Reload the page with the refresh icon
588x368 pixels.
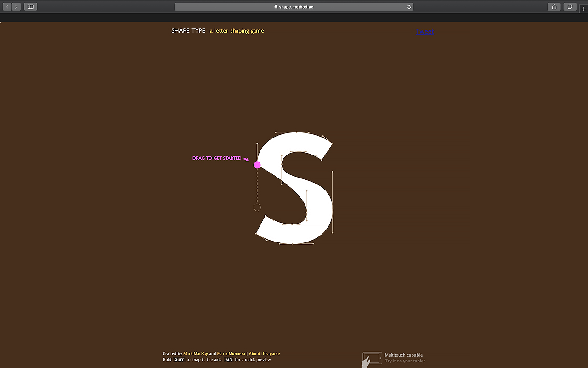click(x=409, y=7)
